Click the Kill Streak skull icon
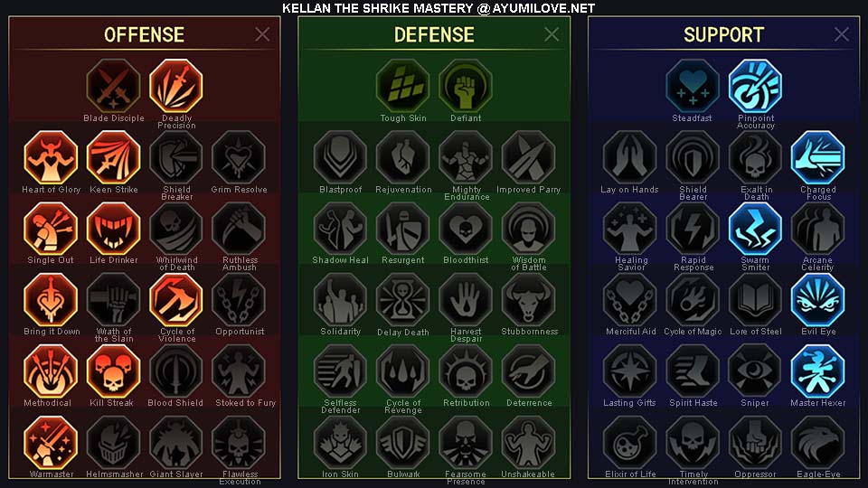This screenshot has height=488, width=868. pos(114,371)
